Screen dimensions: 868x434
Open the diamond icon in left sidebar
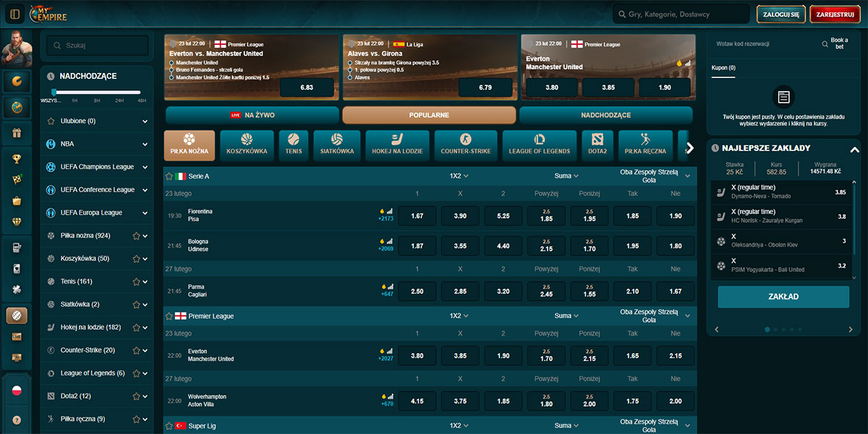[17, 222]
